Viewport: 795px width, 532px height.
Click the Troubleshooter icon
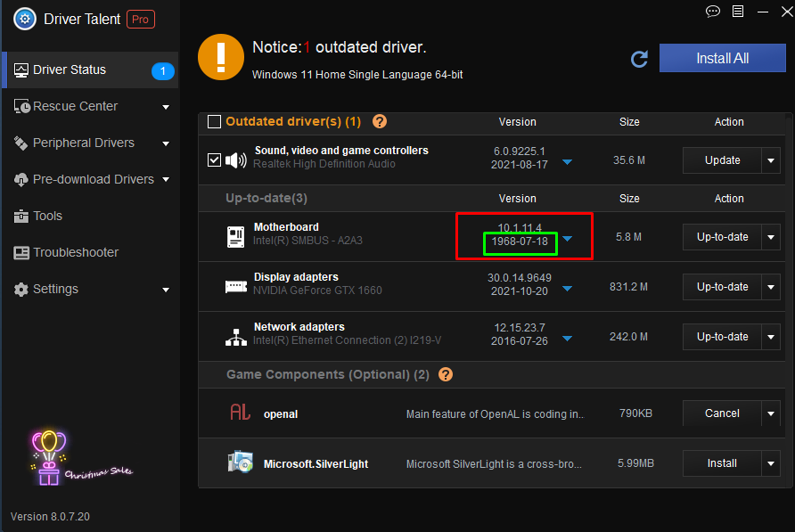[21, 252]
